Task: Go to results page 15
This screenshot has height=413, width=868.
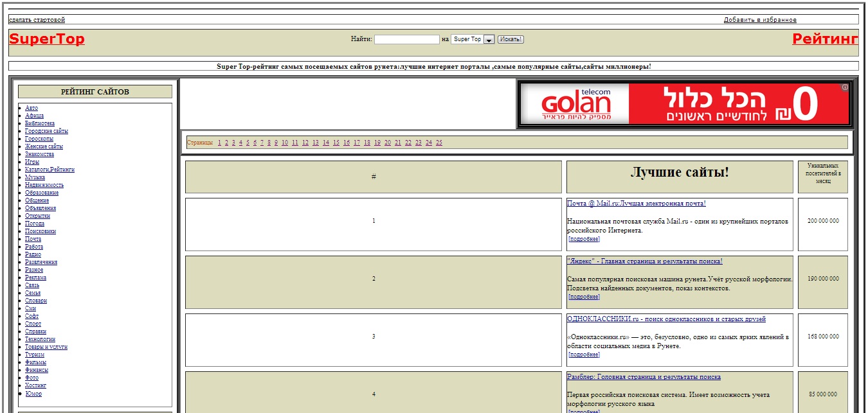Action: click(336, 143)
